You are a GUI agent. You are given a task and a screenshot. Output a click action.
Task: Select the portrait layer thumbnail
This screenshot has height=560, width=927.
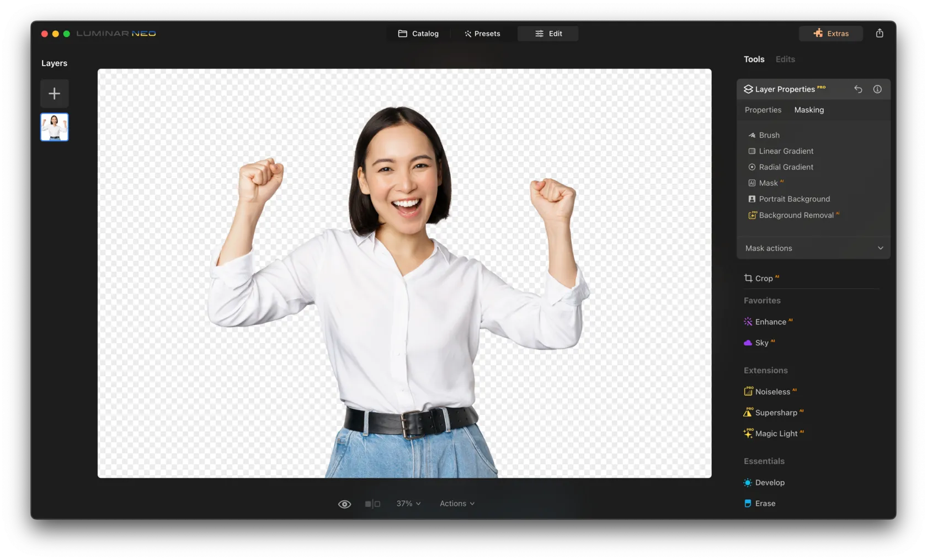point(54,127)
